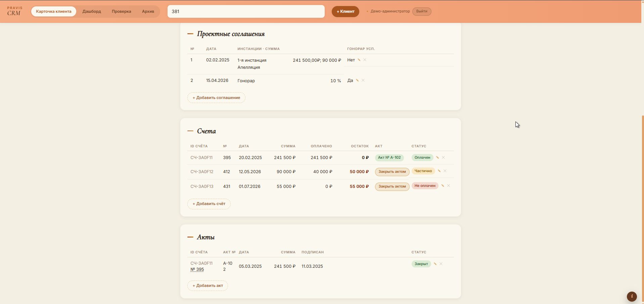Select invoice ID СЧ-3A0F12
644x304 pixels.
click(x=202, y=172)
